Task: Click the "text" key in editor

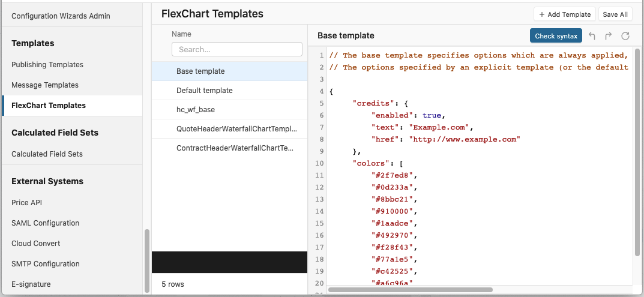Action: (x=385, y=127)
